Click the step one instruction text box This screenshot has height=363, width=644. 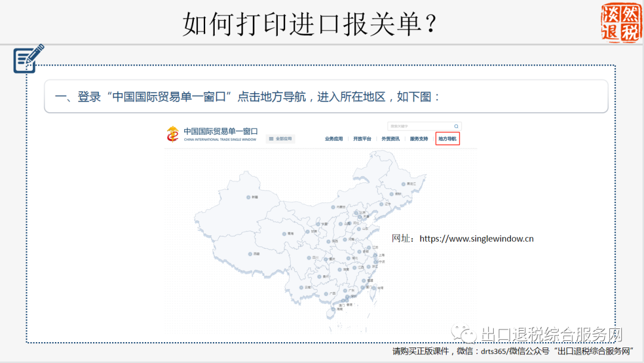tap(326, 97)
